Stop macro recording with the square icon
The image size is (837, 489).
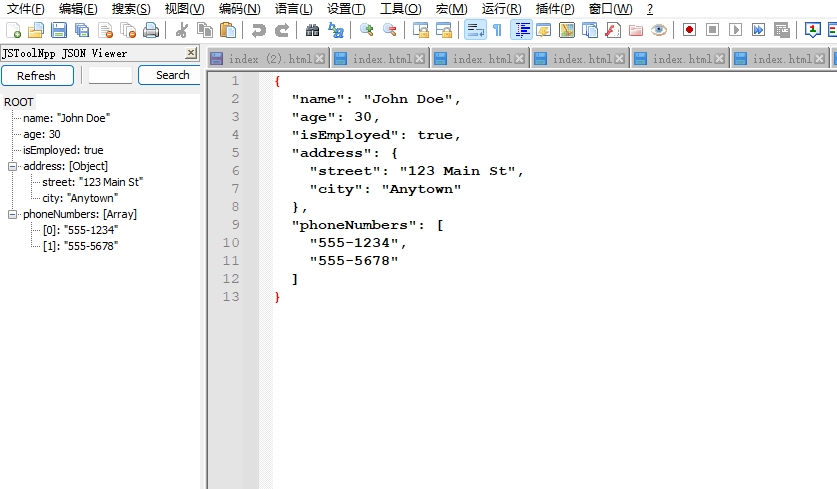point(712,30)
